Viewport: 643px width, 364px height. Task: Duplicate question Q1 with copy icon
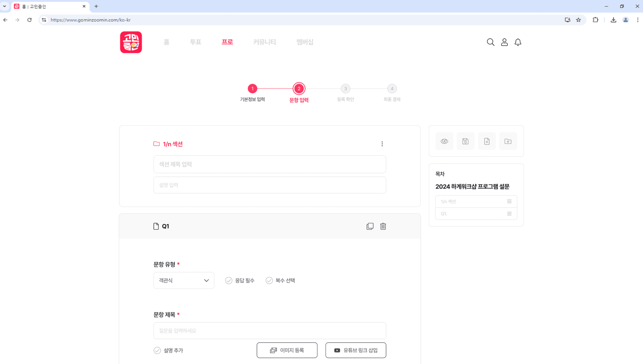coord(370,226)
